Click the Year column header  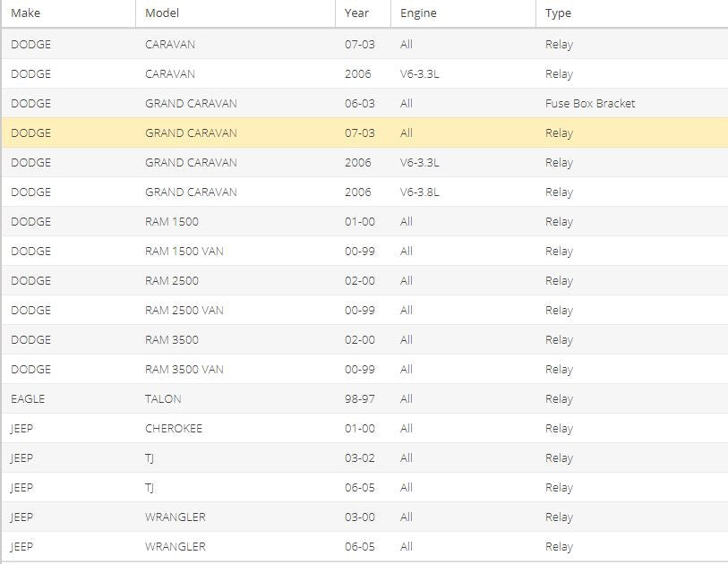[x=363, y=13]
